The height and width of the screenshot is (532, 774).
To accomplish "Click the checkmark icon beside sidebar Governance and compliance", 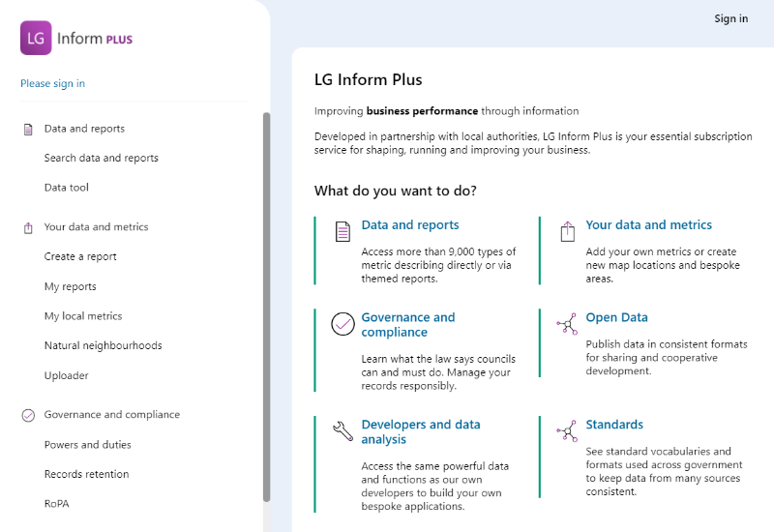I will (x=28, y=416).
